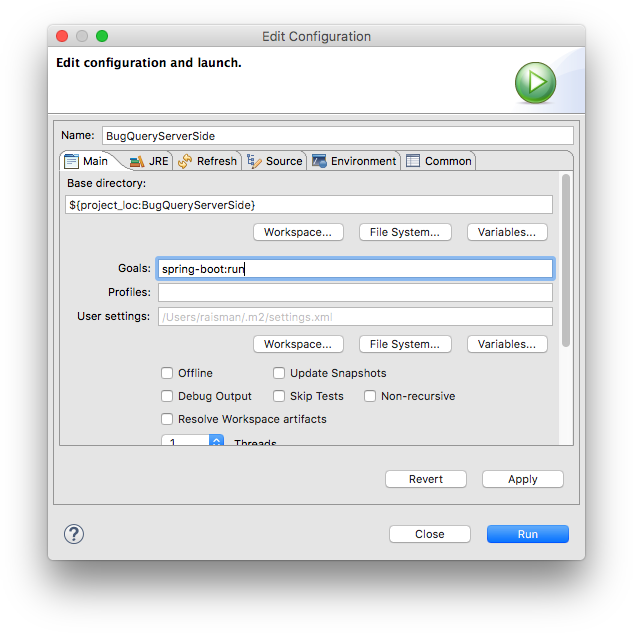633x633 pixels.
Task: Close the Edit Configuration dialog
Action: [x=430, y=534]
